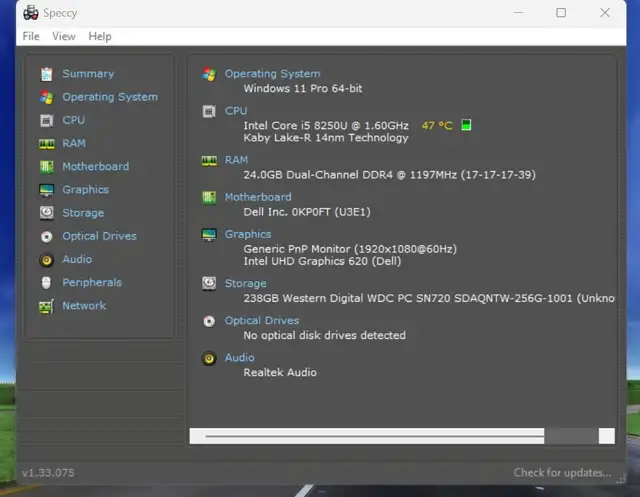Click No optical disk drives detected text
Screen dimensions: 640x497
tap(324, 335)
